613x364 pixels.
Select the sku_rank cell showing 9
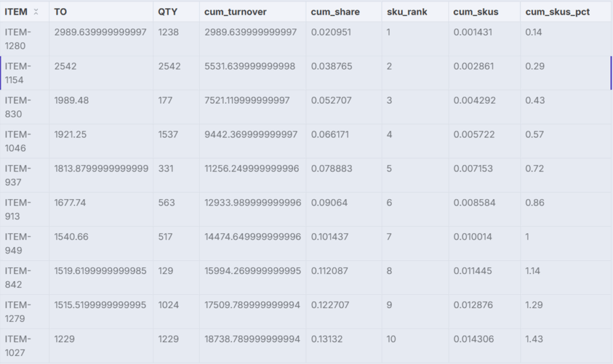point(389,305)
